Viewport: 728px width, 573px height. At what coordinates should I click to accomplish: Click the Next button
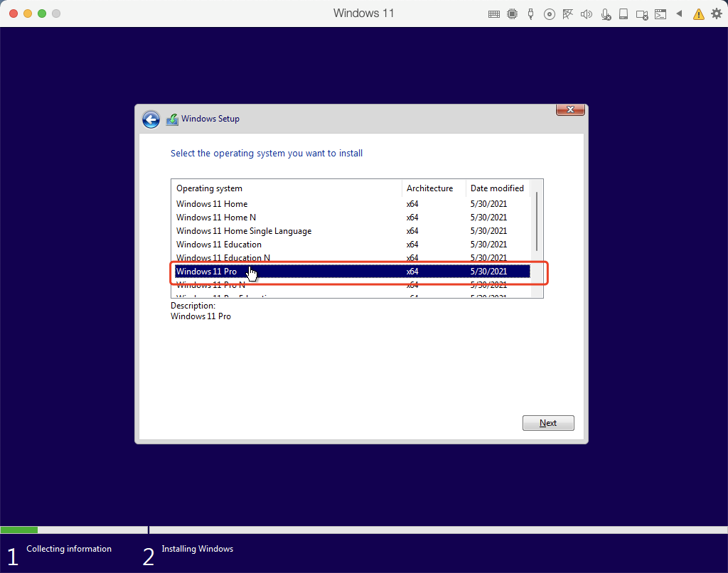(548, 423)
